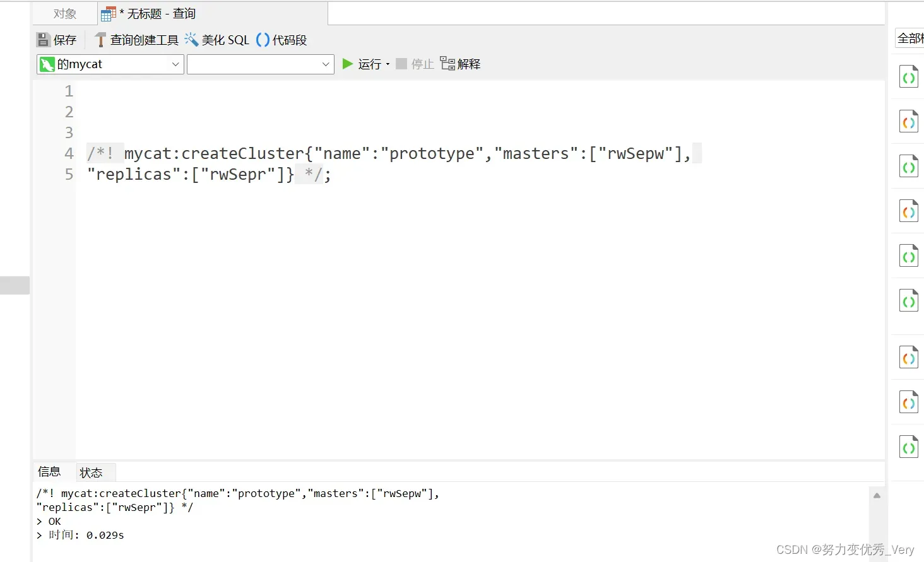
Task: Click the seventh snippet icon in sidebar
Action: [x=909, y=358]
